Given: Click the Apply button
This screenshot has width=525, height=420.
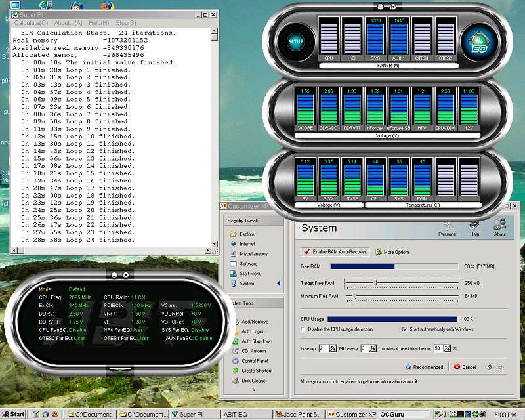Looking at the screenshot, I should click(495, 367).
